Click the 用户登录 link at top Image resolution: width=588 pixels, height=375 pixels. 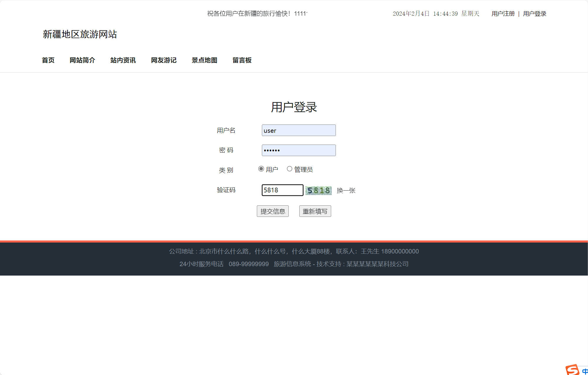pyautogui.click(x=534, y=13)
